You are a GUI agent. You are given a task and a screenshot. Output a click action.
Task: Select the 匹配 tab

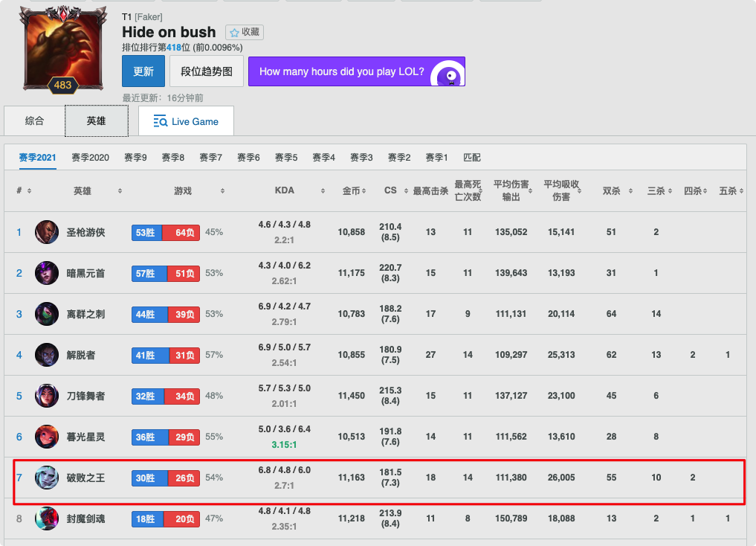pyautogui.click(x=471, y=158)
